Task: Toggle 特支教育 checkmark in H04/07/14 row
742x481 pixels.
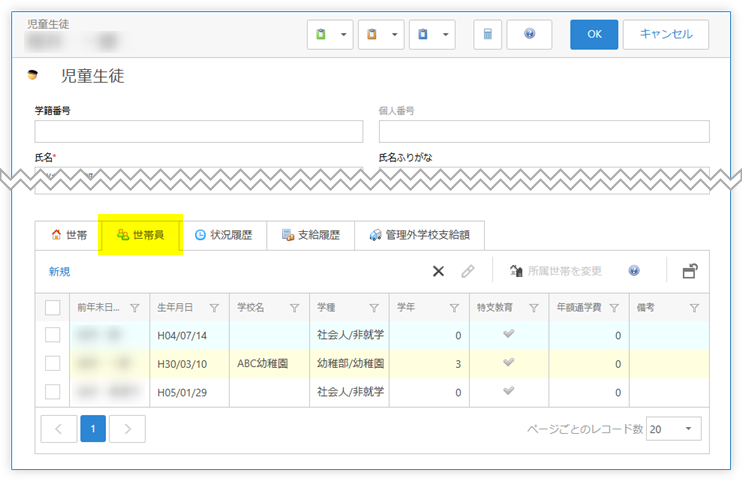Action: (x=509, y=334)
